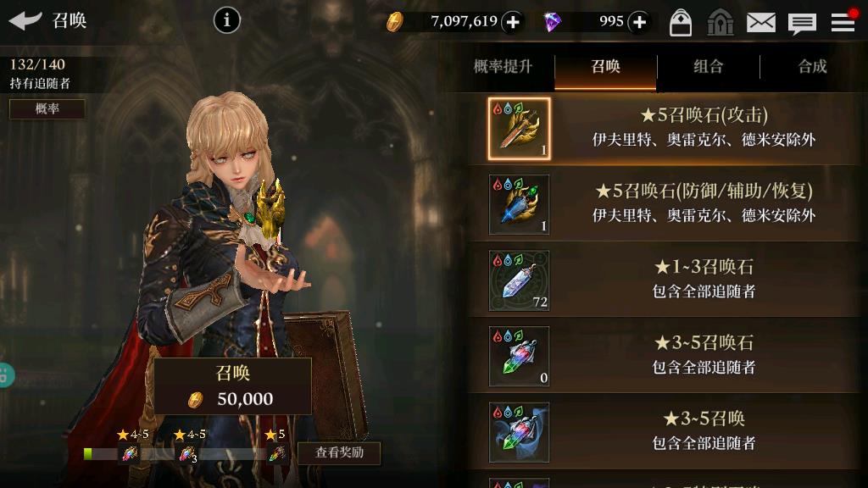Go back using the arrow icon
This screenshot has height=488, width=868.
tap(25, 20)
